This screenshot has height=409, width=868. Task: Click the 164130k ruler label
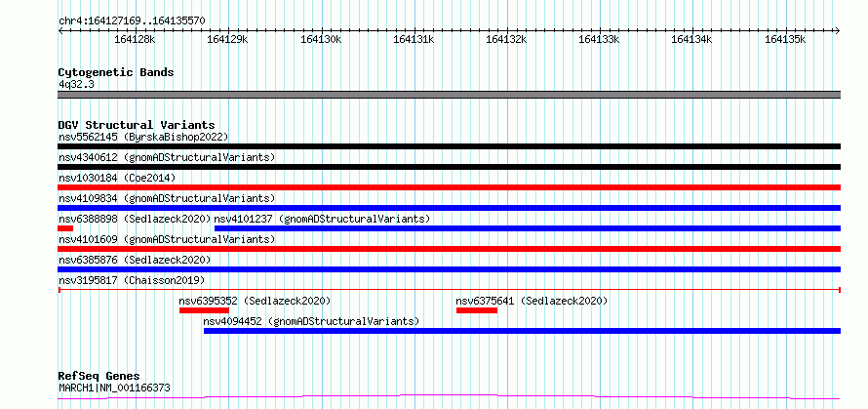point(321,40)
